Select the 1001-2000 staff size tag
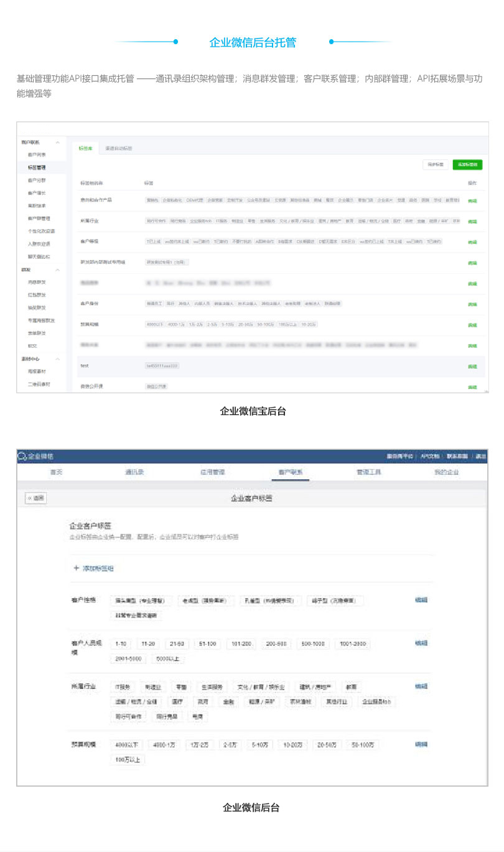 pos(353,644)
